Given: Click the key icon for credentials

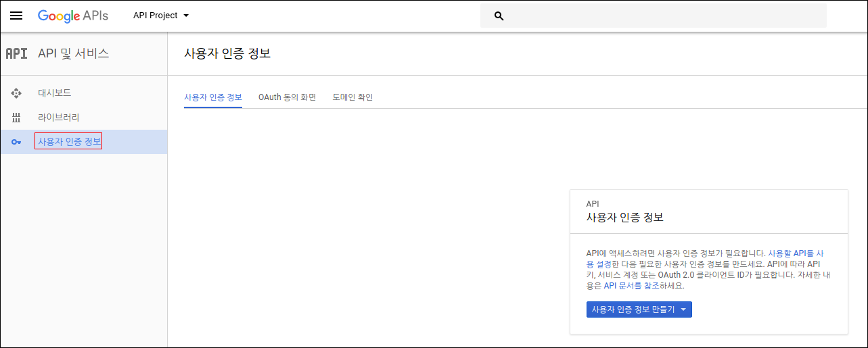Looking at the screenshot, I should point(17,142).
